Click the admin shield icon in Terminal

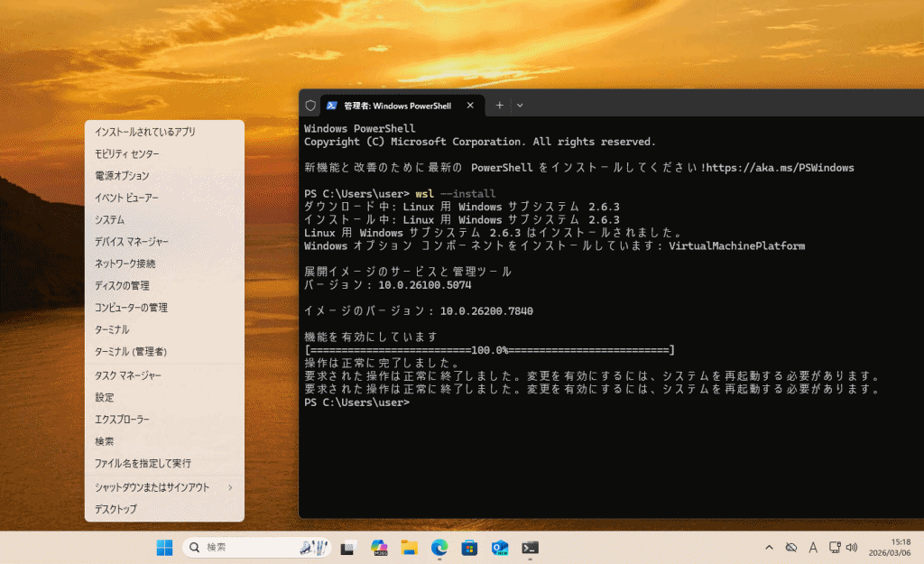tap(310, 106)
